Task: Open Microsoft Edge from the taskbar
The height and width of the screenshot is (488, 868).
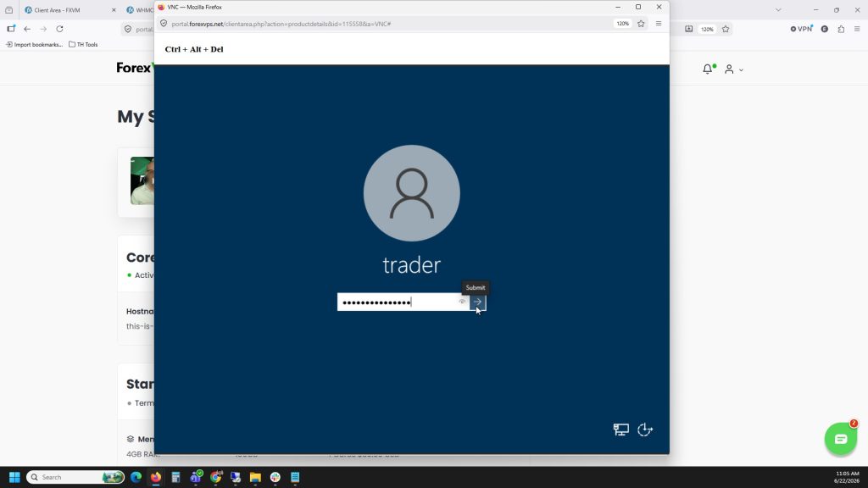Action: coord(136,477)
